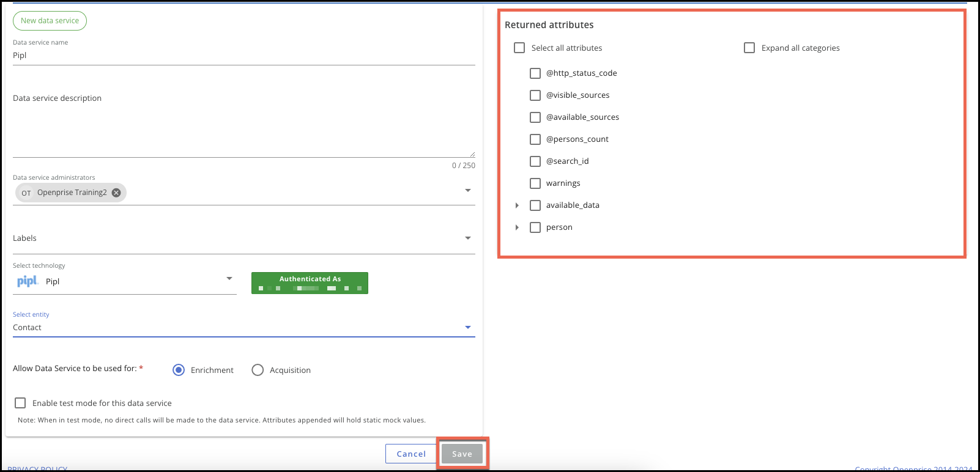Tick the person checkbox
Viewport: 980px width, 472px height.
(535, 227)
